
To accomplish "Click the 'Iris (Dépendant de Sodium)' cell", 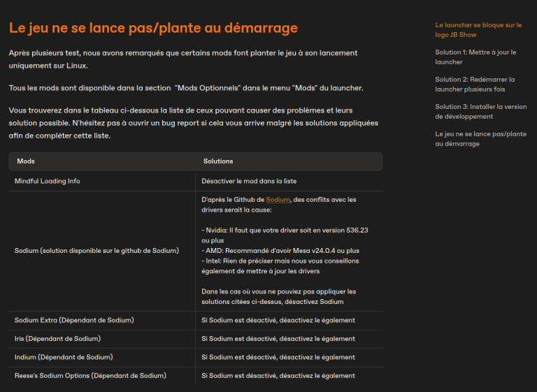I will (102, 339).
